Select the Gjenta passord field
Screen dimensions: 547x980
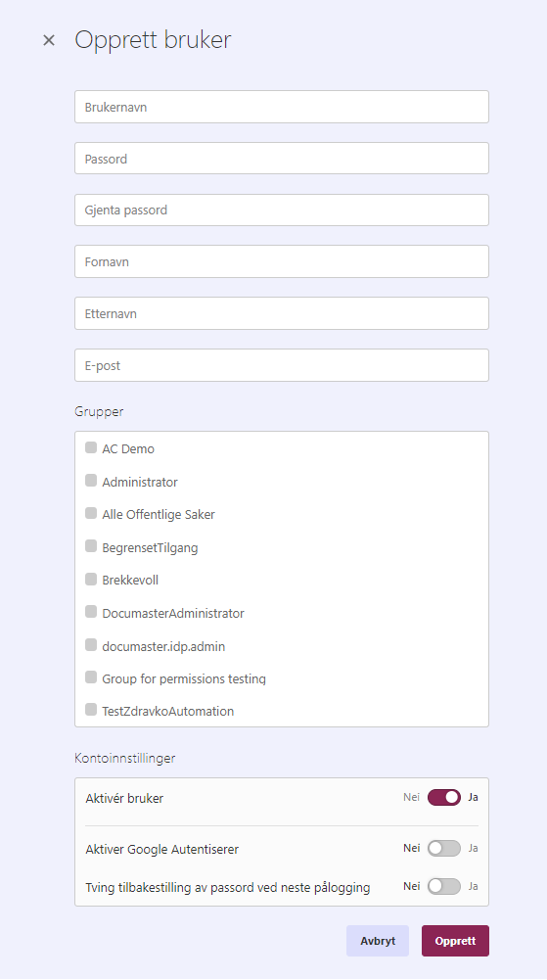pyautogui.click(x=282, y=210)
